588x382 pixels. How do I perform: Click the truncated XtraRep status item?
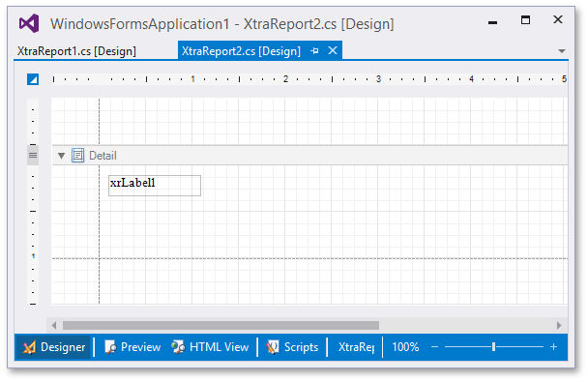356,347
